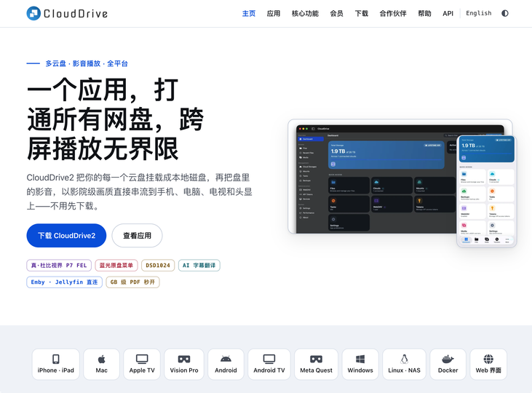Switch language to English

(x=478, y=13)
